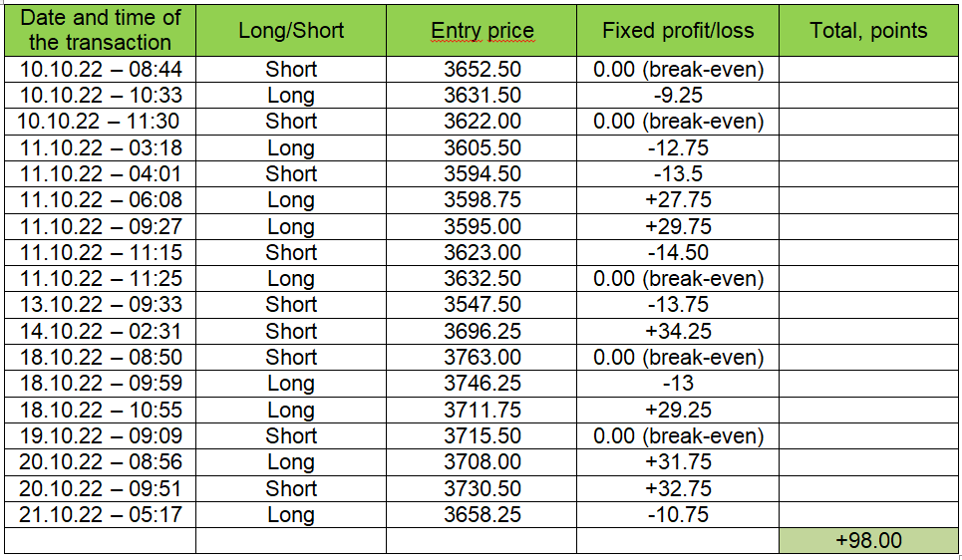962x560 pixels.
Task: Click the -14.50 loss cell
Action: [x=678, y=252]
